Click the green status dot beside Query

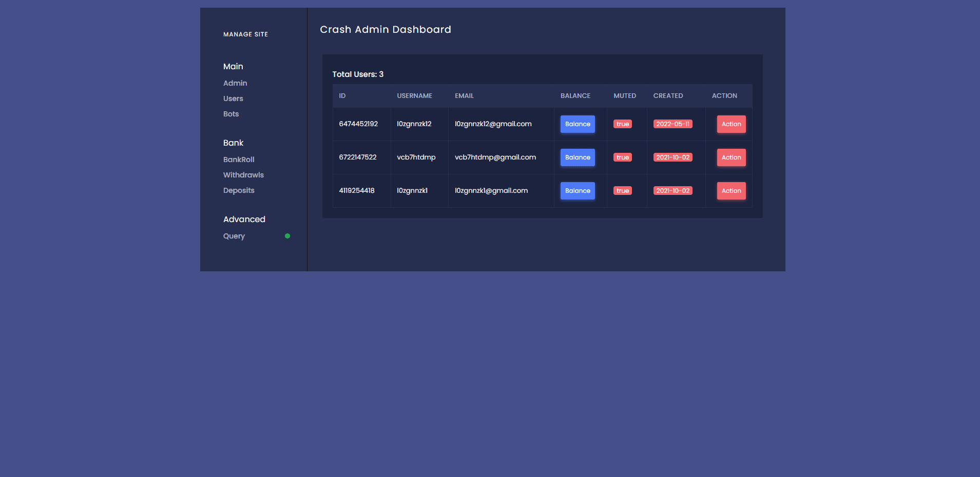pyautogui.click(x=287, y=236)
